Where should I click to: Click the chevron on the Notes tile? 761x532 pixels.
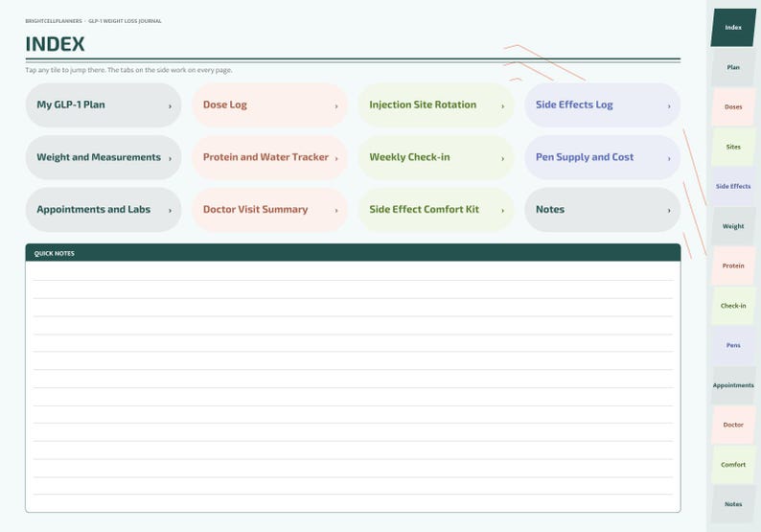click(669, 210)
